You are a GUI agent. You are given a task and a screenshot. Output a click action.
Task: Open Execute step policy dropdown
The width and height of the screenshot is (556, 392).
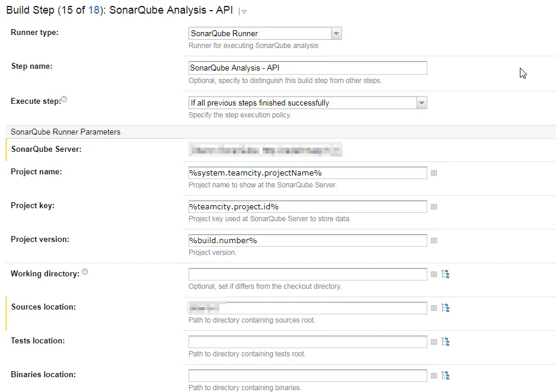pyautogui.click(x=308, y=103)
